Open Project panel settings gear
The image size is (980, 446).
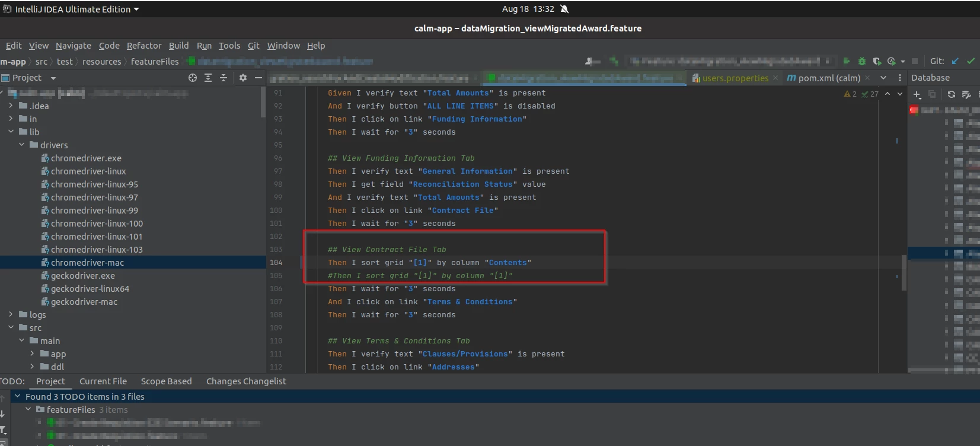pos(243,78)
